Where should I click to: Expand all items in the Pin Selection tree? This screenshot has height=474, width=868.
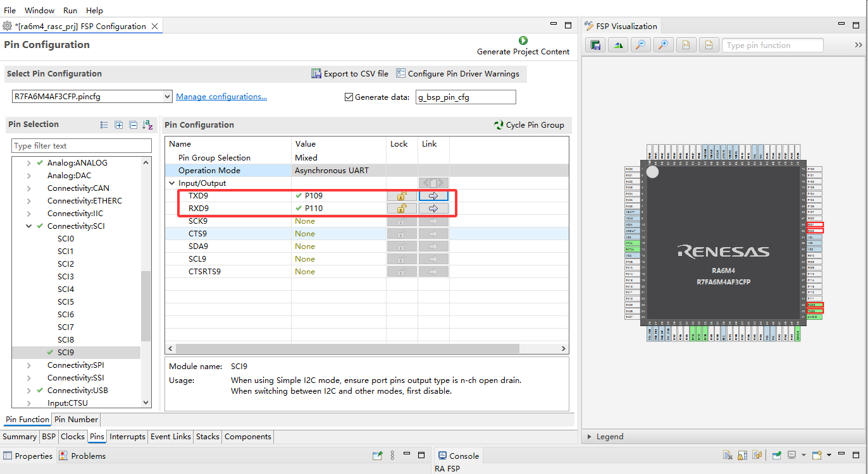118,125
